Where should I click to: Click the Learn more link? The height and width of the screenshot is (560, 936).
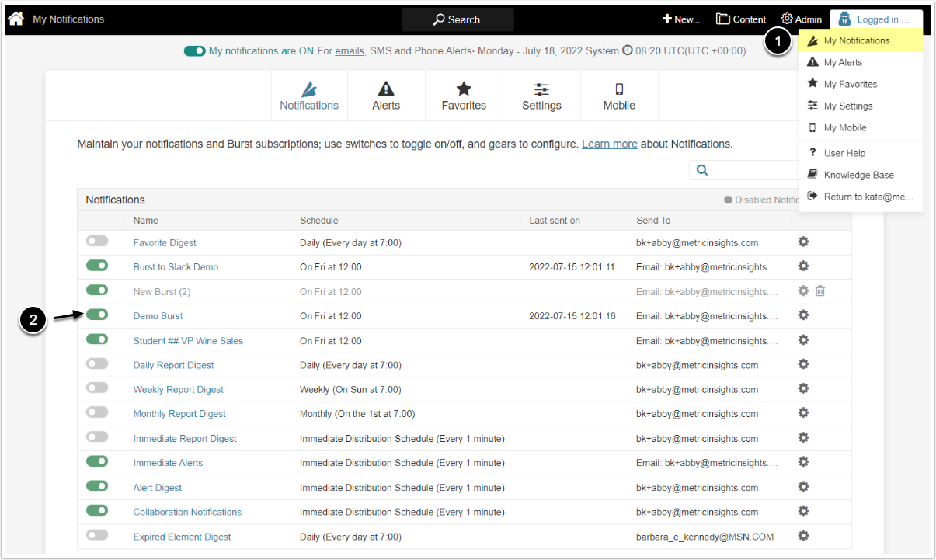609,144
